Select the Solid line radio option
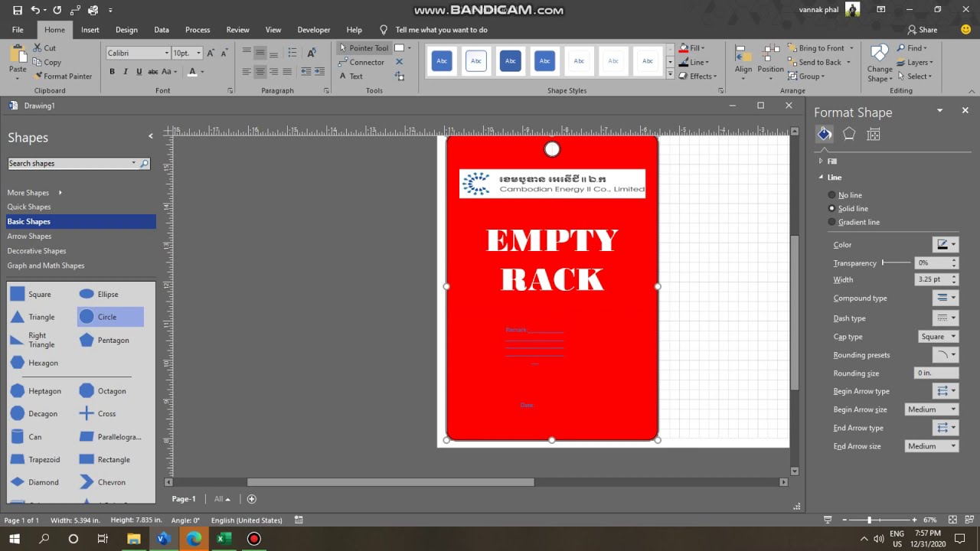The image size is (980, 551). point(832,208)
